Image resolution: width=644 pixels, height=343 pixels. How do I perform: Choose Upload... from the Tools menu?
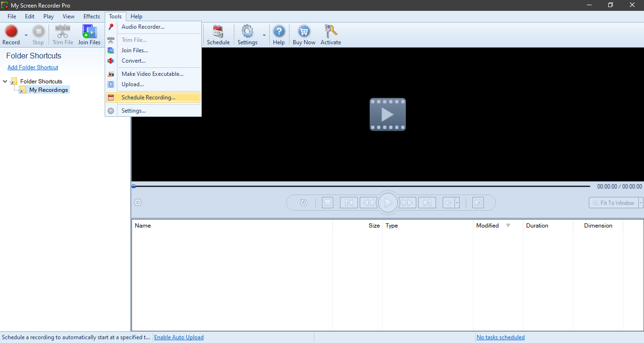(x=154, y=84)
